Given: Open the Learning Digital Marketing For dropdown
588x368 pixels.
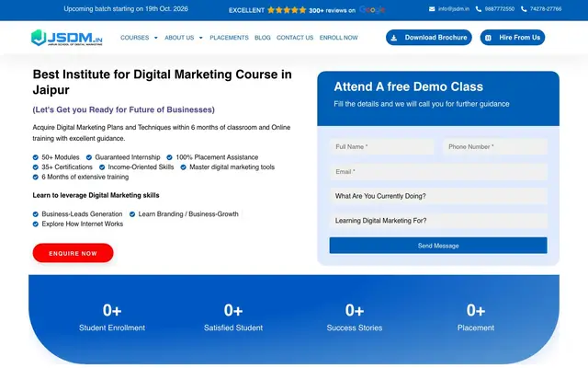Looking at the screenshot, I should [438, 221].
